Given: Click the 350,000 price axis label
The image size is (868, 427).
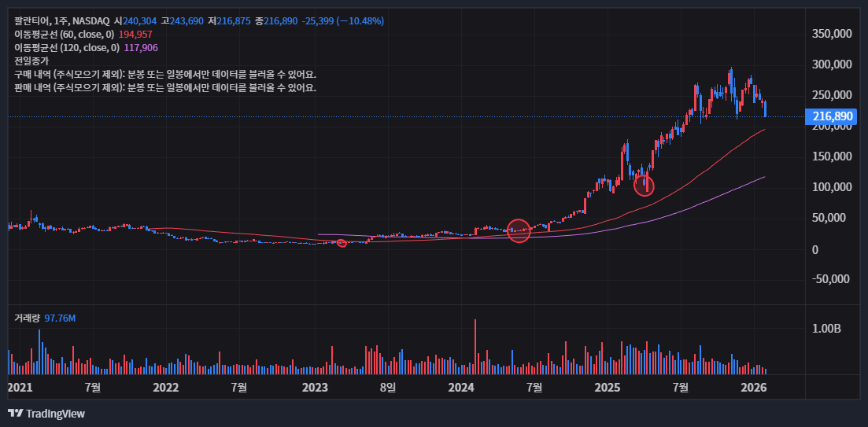Looking at the screenshot, I should pos(831,33).
